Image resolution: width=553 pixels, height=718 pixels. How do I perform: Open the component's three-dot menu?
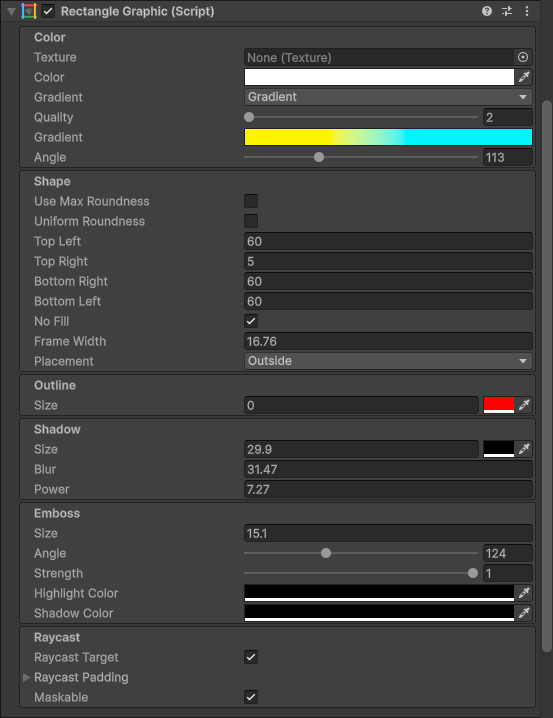click(x=527, y=11)
